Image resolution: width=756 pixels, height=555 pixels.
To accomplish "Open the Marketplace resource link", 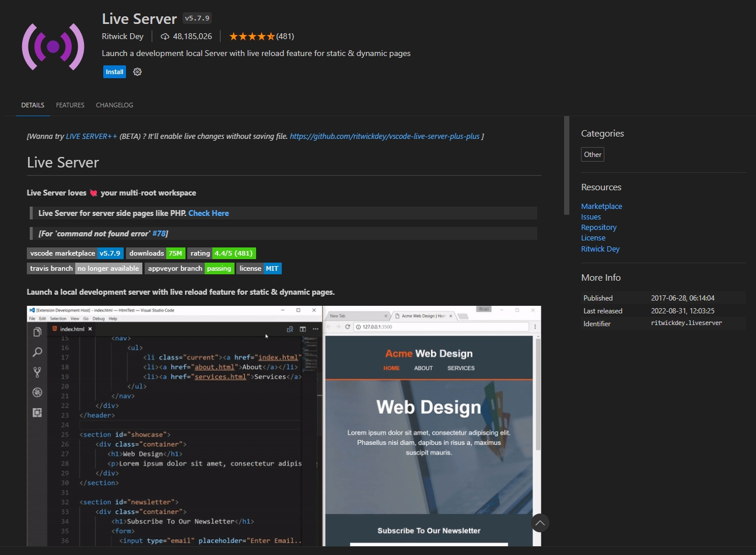I will tap(601, 207).
